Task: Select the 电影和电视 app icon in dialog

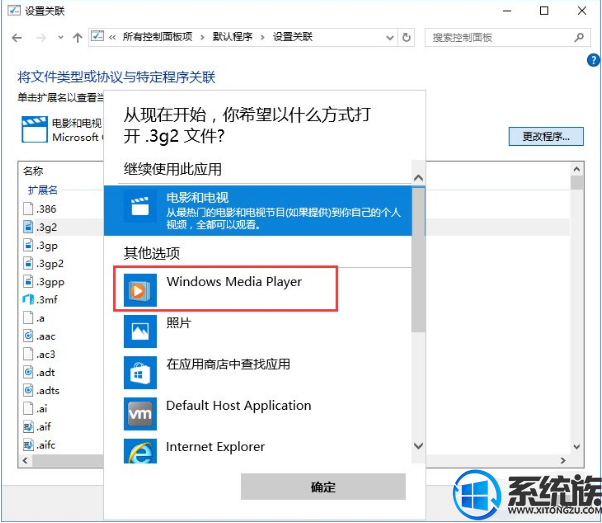Action: pos(140,206)
